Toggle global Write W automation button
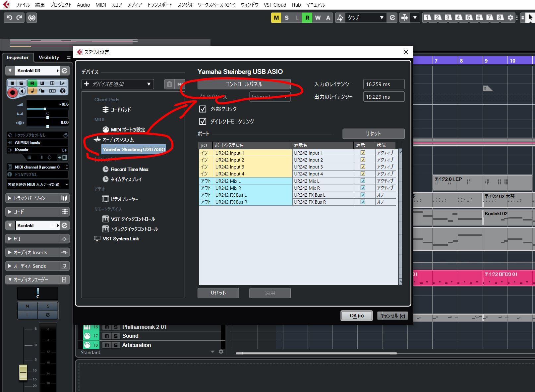The image size is (535, 392). coord(318,18)
